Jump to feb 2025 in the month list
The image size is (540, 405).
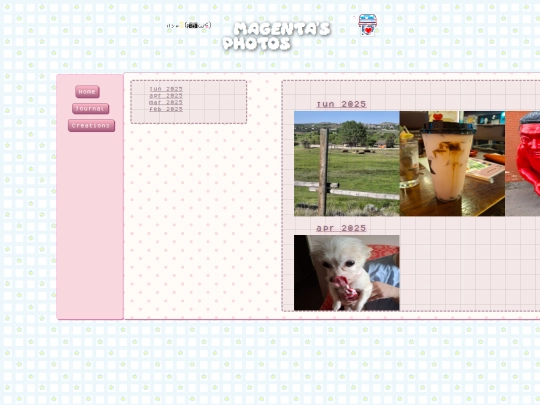click(x=166, y=109)
